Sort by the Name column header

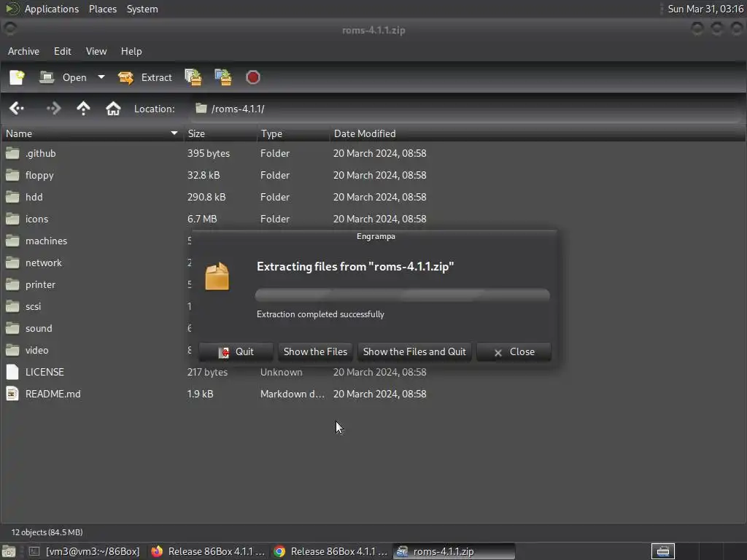click(91, 134)
